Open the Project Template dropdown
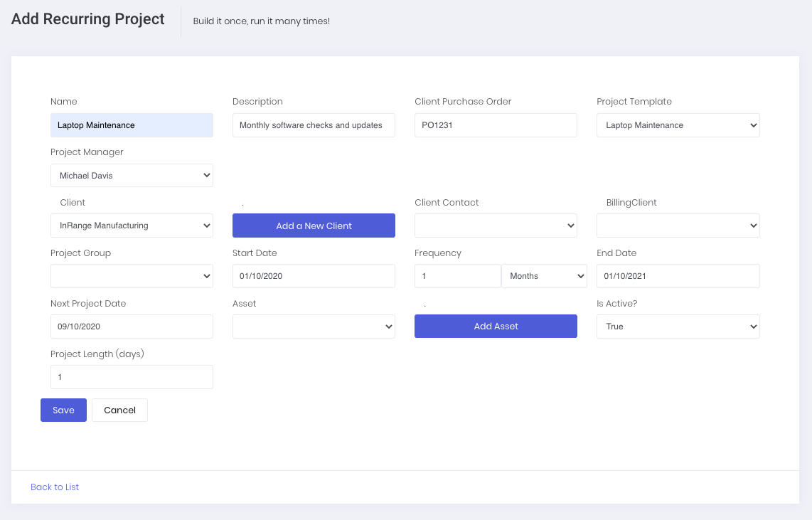This screenshot has width=812, height=520. pyautogui.click(x=677, y=125)
